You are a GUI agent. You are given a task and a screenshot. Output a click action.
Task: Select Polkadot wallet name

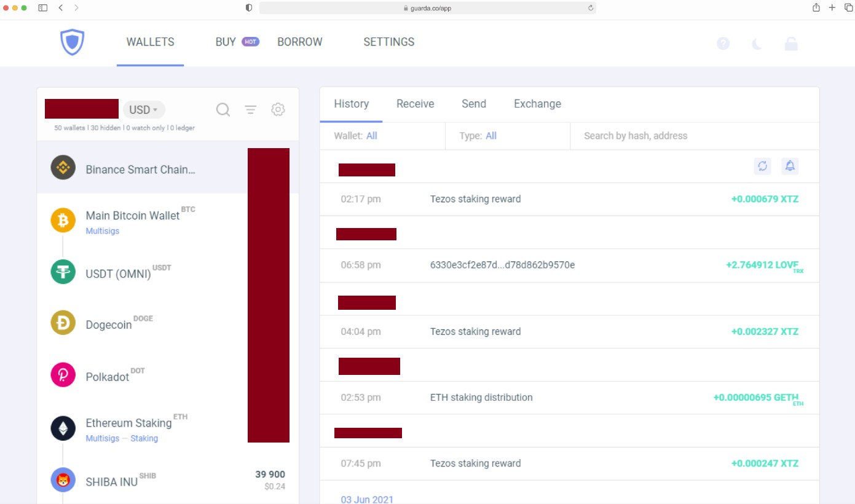[x=108, y=377]
